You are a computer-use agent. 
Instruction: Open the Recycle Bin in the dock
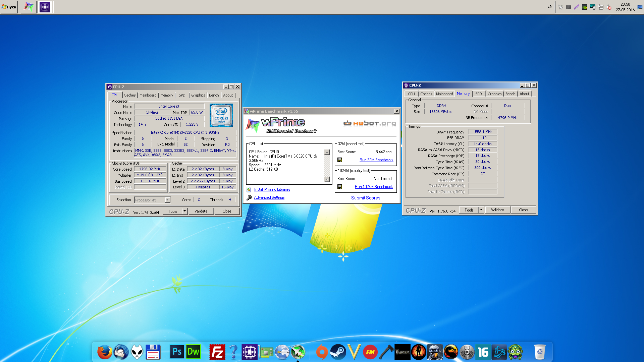[x=539, y=352]
